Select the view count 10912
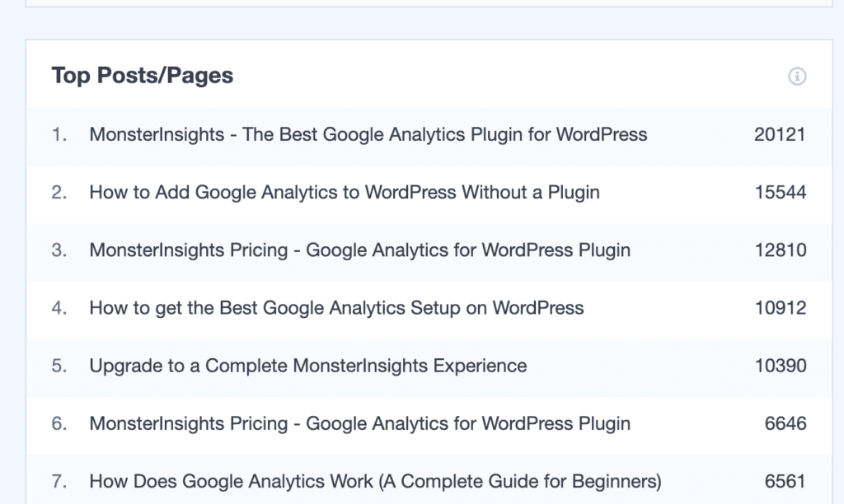The height and width of the screenshot is (504, 844). pyautogui.click(x=780, y=307)
